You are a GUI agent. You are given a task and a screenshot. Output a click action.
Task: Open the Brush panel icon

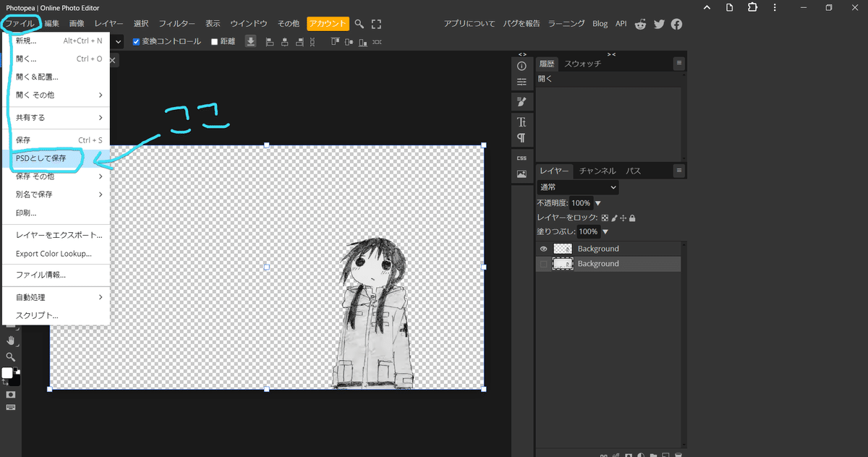(522, 102)
